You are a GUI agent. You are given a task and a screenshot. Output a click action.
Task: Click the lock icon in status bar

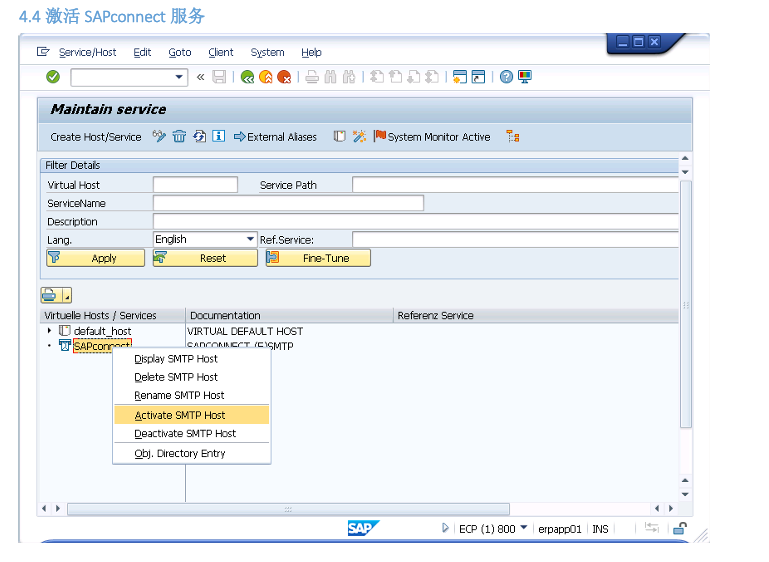pyautogui.click(x=680, y=528)
